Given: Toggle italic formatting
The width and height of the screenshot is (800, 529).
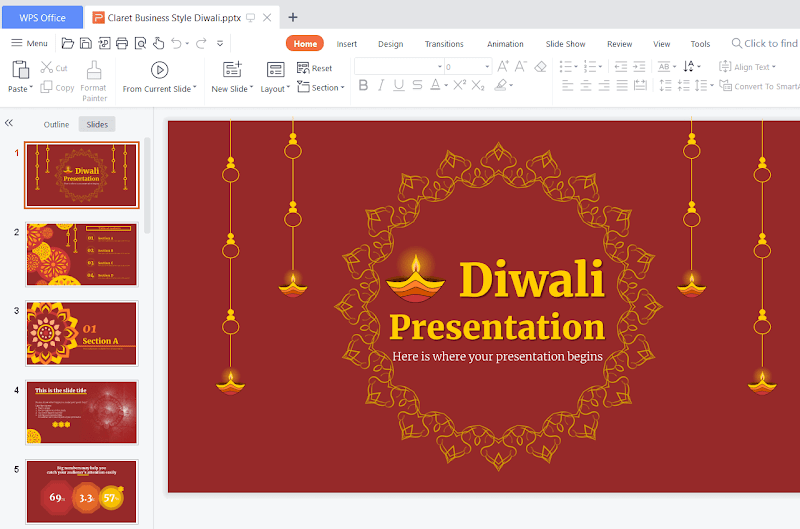Looking at the screenshot, I should [381, 85].
